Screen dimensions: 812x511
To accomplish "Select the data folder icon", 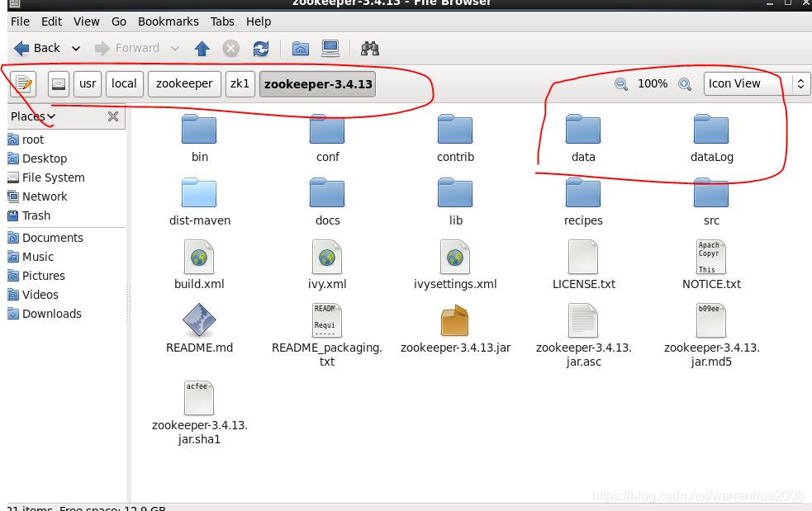I will tap(583, 130).
